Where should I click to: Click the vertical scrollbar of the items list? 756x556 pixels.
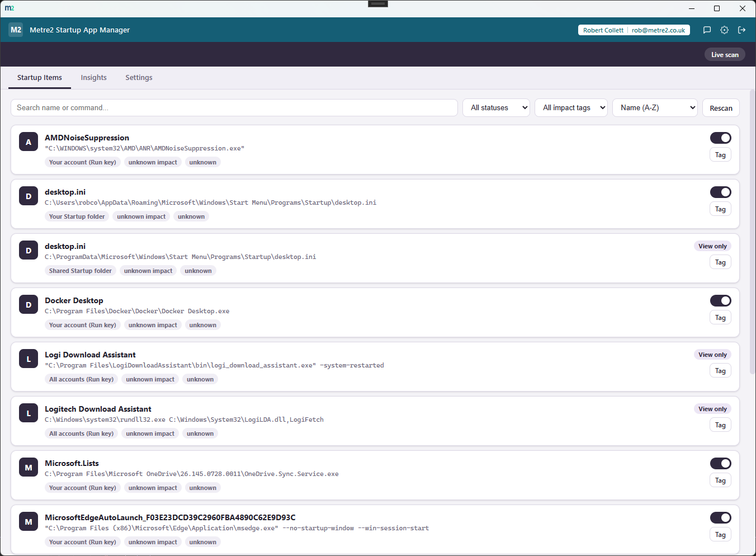753,232
